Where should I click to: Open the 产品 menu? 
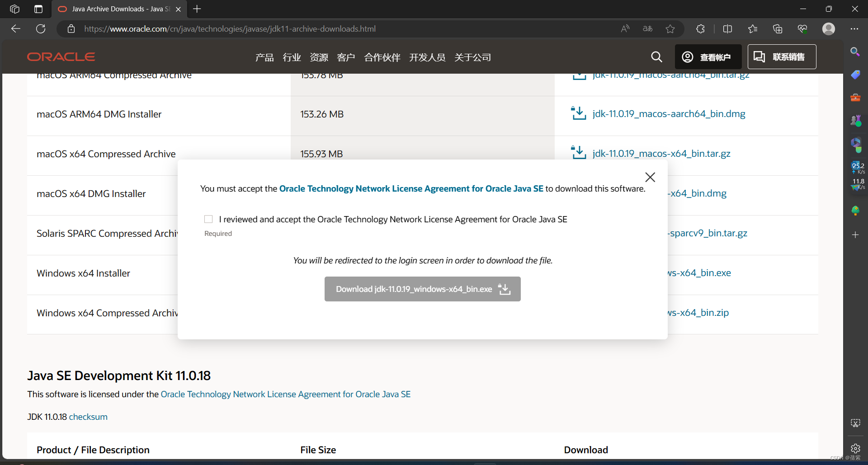point(264,57)
